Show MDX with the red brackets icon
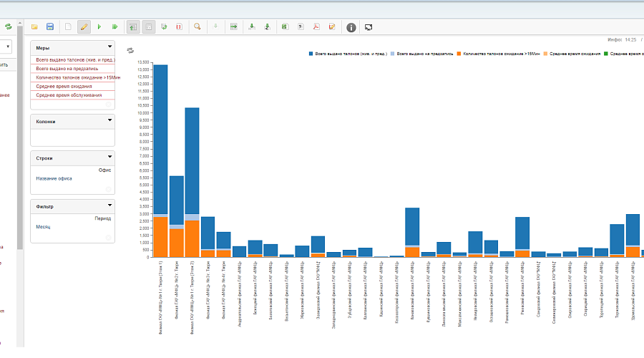 [x=179, y=26]
